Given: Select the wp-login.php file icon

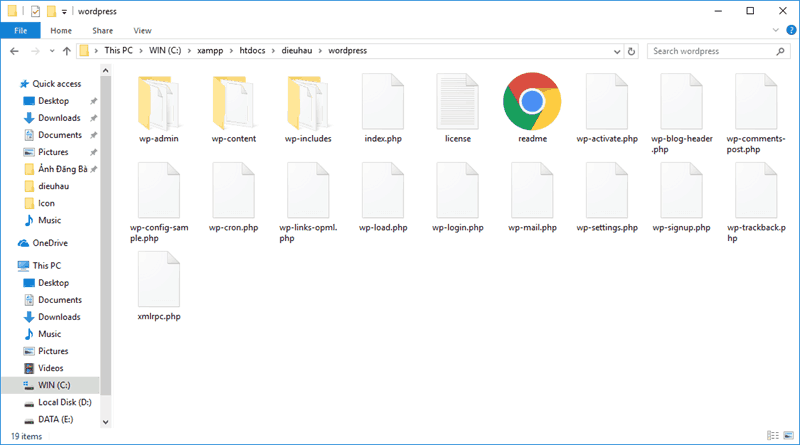Looking at the screenshot, I should (x=458, y=190).
